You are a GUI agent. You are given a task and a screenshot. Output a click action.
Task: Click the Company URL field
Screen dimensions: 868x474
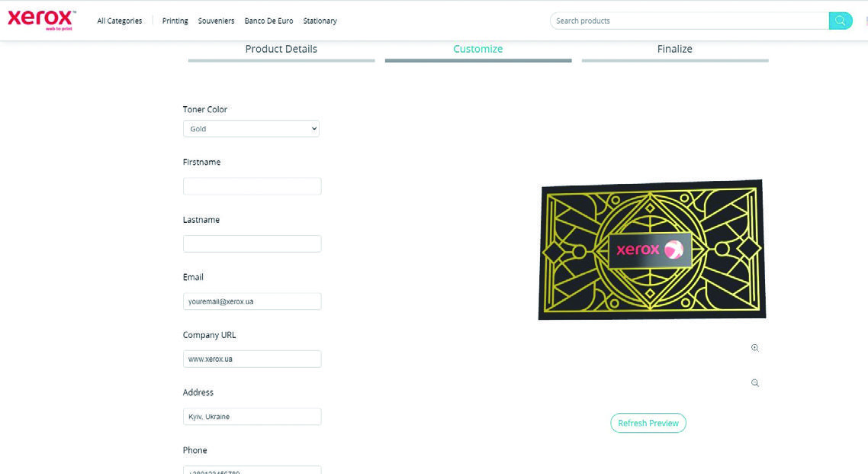[252, 359]
